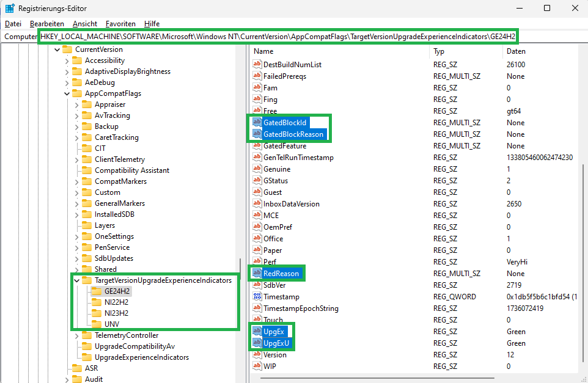Click the binary icon next to Timestamp value
The height and width of the screenshot is (383, 588).
click(257, 297)
